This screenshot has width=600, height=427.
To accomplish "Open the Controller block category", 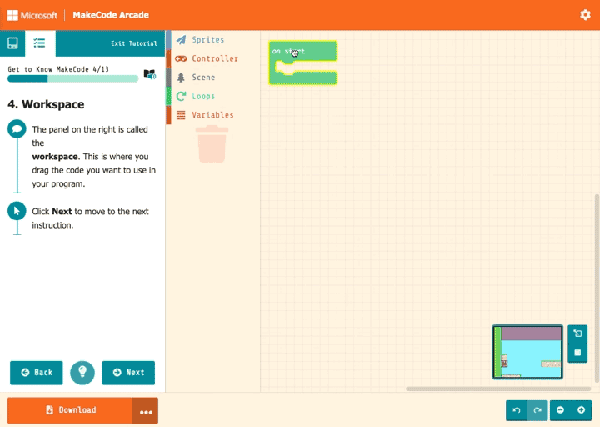I will 213,59.
